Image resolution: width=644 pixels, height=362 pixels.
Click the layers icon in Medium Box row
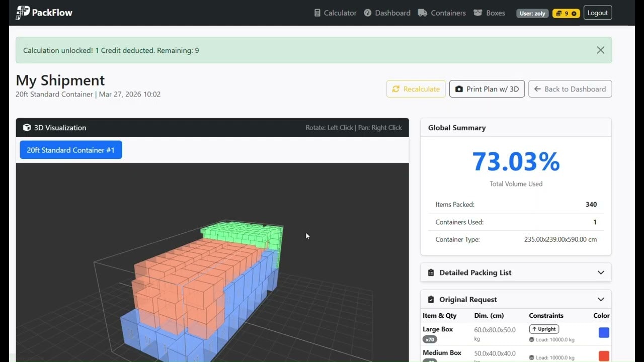point(531,358)
